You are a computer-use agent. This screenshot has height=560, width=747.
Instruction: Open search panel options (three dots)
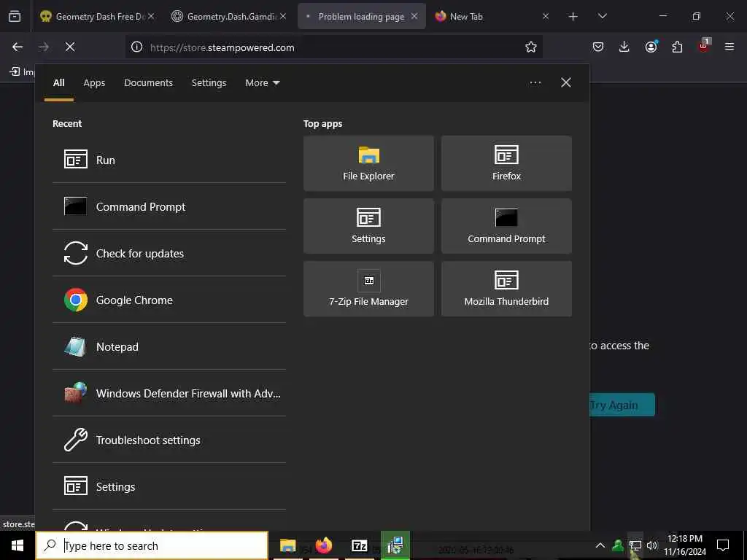[x=535, y=83]
